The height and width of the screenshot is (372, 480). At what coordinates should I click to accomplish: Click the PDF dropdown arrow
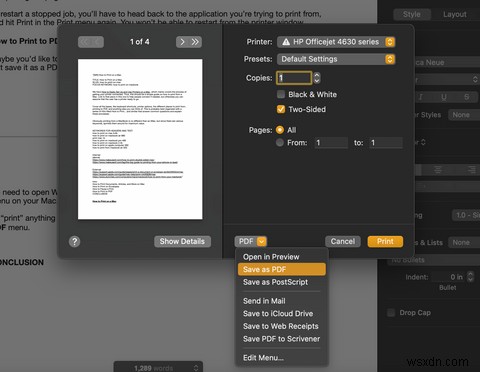pyautogui.click(x=262, y=241)
